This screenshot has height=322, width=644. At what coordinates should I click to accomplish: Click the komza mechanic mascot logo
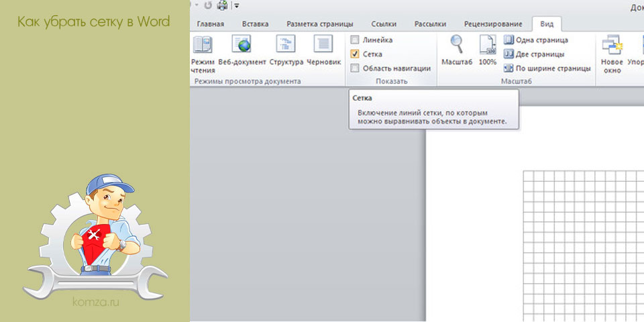click(x=95, y=235)
